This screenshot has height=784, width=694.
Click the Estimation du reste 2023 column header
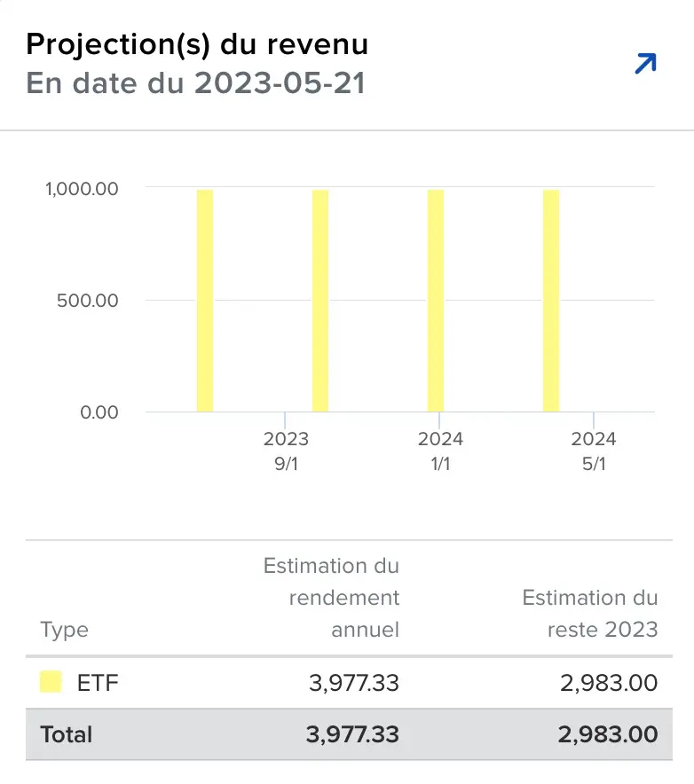click(590, 614)
